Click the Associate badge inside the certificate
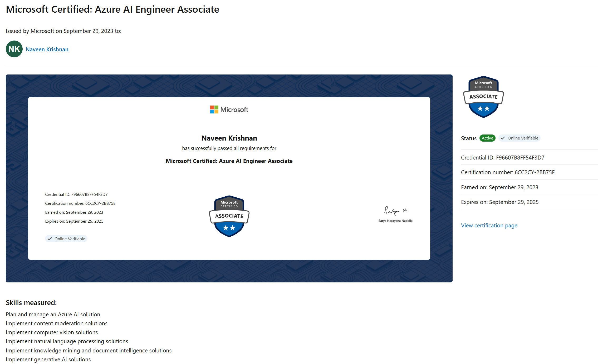 click(229, 216)
